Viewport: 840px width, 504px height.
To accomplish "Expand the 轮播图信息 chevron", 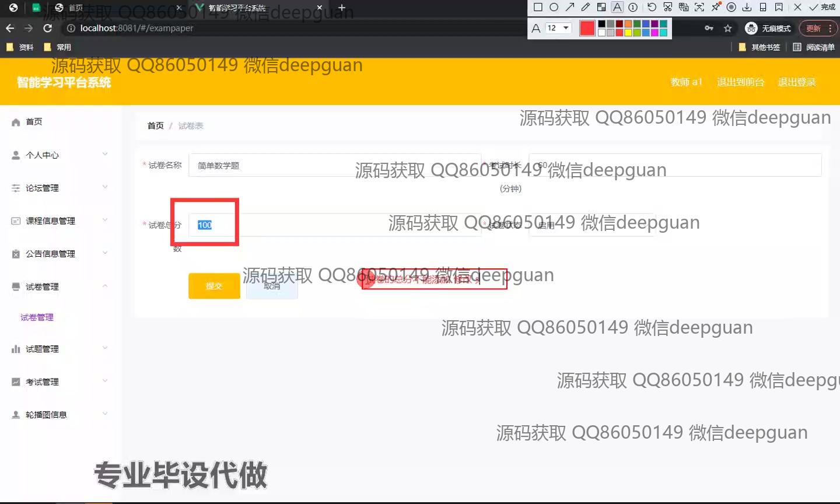I will click(x=105, y=414).
